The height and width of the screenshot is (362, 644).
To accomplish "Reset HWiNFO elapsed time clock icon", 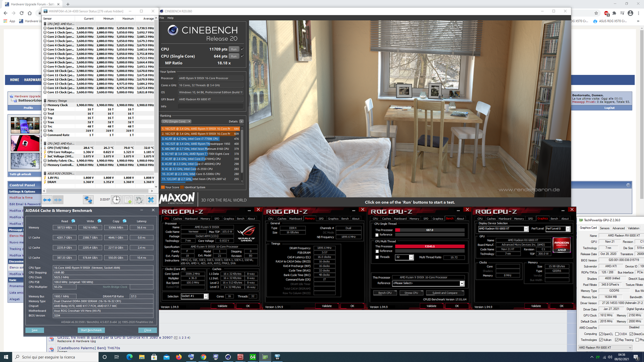I will [x=116, y=200].
